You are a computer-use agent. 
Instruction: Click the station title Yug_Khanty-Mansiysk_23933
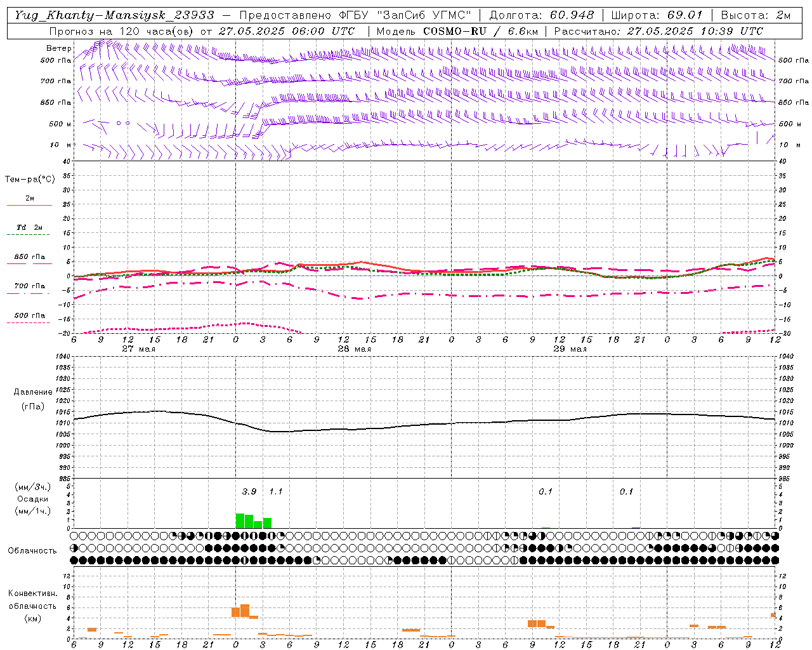click(x=114, y=15)
